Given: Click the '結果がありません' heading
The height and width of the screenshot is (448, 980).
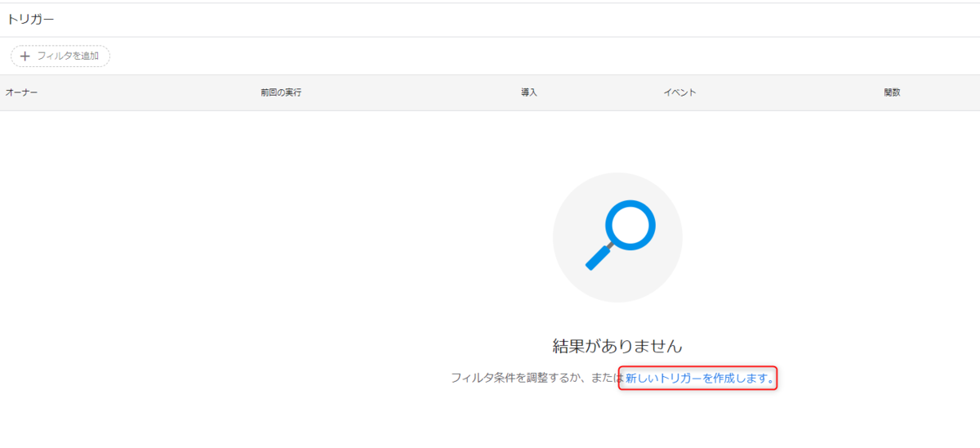Looking at the screenshot, I should click(617, 346).
